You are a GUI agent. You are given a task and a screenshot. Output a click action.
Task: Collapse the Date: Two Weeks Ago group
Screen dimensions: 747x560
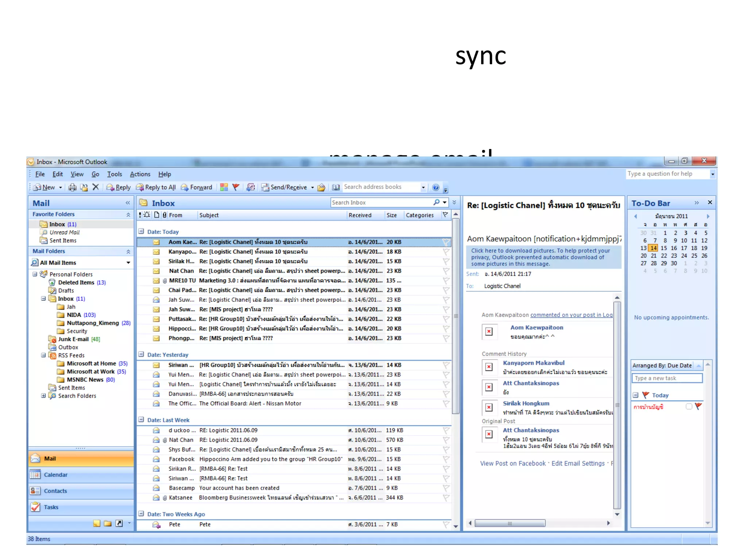(142, 513)
